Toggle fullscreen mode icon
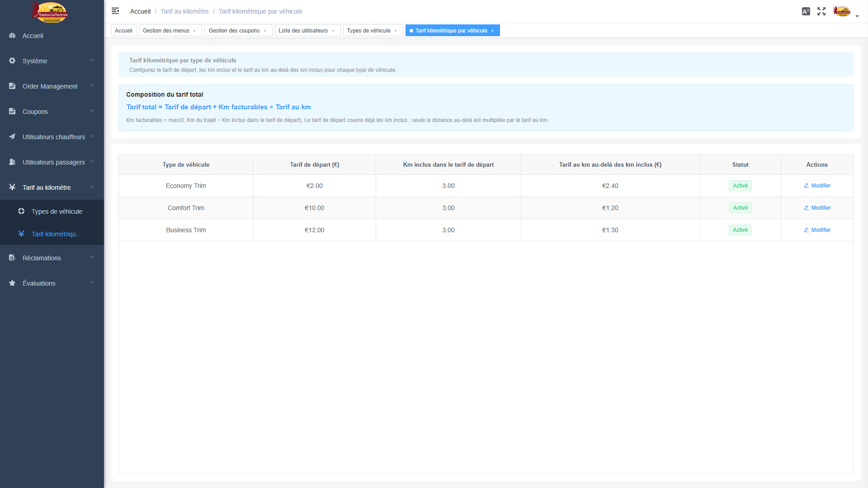 coord(821,11)
